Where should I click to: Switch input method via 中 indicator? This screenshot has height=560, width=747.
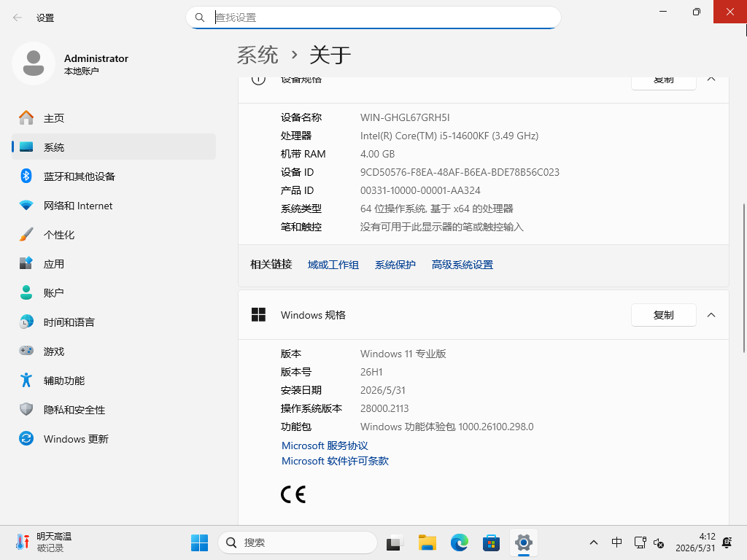616,542
